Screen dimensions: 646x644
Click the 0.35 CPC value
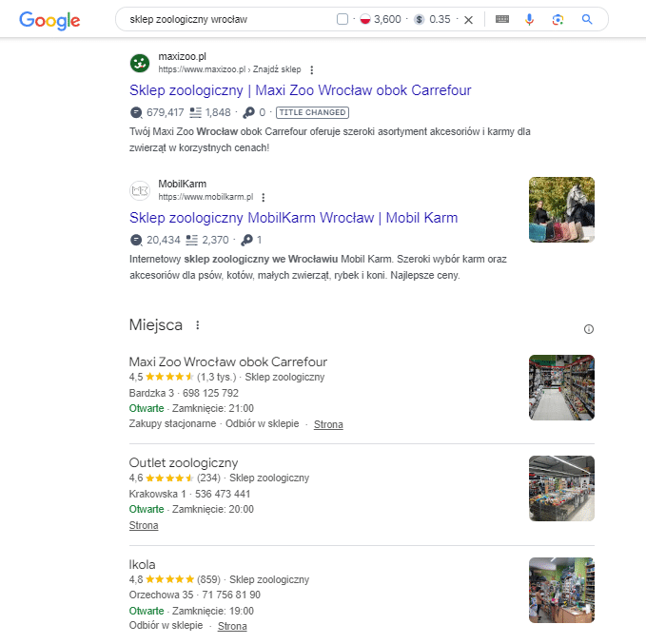440,19
